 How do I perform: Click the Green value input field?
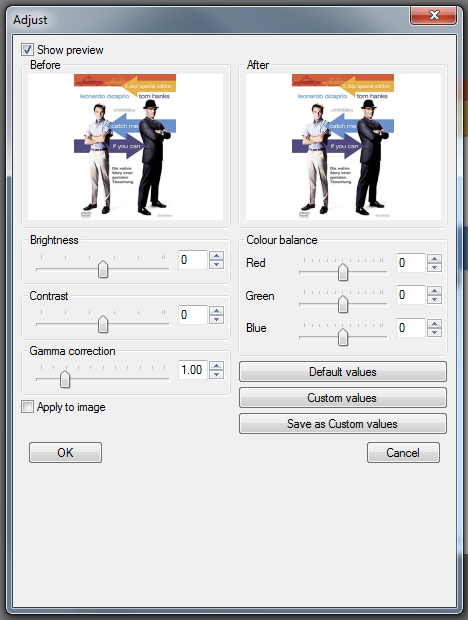pos(411,295)
